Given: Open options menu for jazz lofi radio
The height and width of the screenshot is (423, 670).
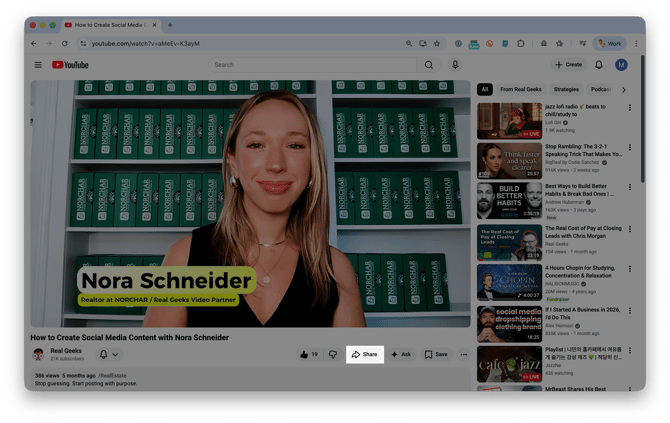Looking at the screenshot, I should pyautogui.click(x=630, y=108).
